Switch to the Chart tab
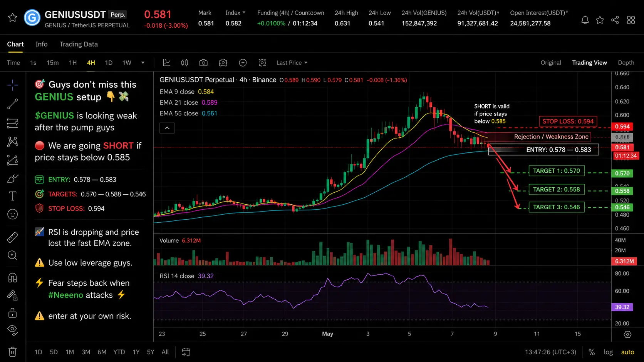This screenshot has width=644, height=362. 15,44
